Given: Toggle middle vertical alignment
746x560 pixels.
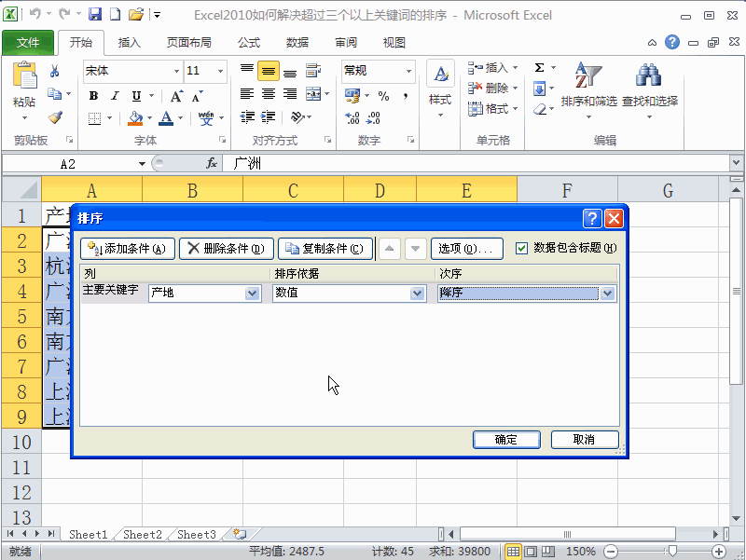Looking at the screenshot, I should pyautogui.click(x=269, y=72).
